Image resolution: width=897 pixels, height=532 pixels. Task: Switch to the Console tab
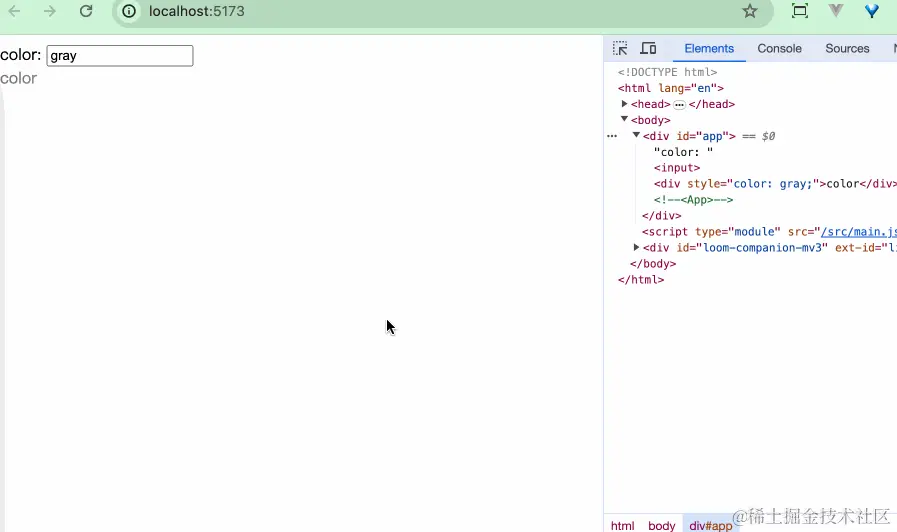[x=779, y=49]
